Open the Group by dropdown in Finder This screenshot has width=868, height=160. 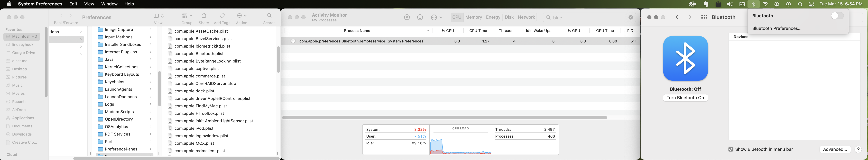pos(187,15)
